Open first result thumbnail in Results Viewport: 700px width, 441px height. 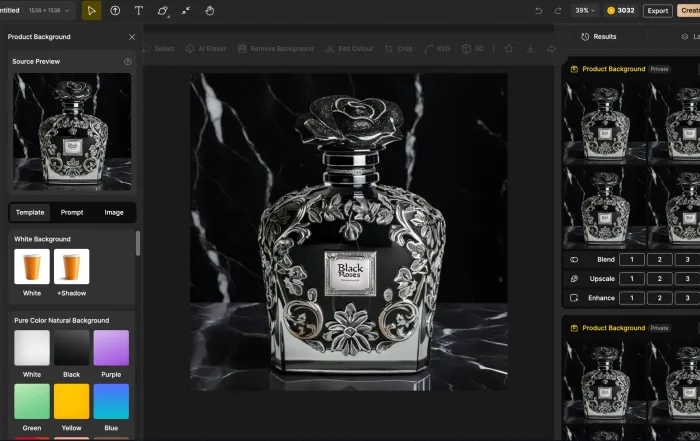pos(605,121)
